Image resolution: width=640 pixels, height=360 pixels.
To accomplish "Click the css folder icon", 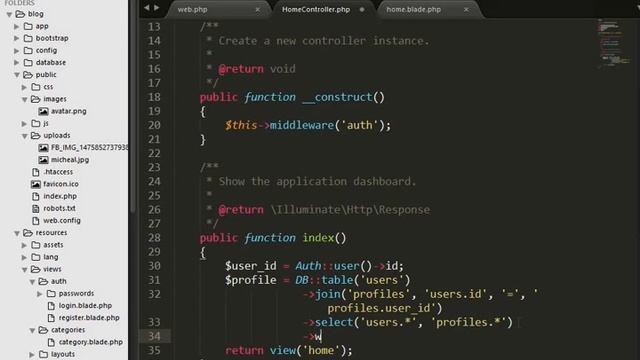I will point(36,87).
